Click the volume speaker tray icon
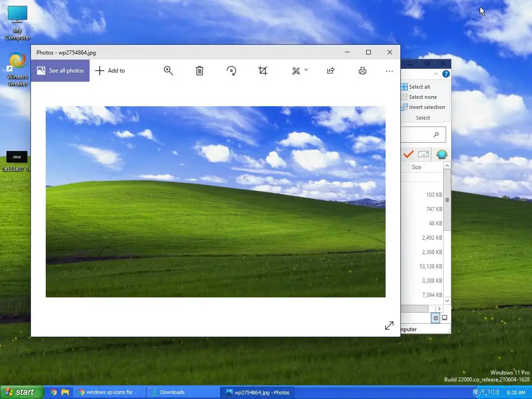Viewport: 532px width, 399px height. click(x=495, y=392)
